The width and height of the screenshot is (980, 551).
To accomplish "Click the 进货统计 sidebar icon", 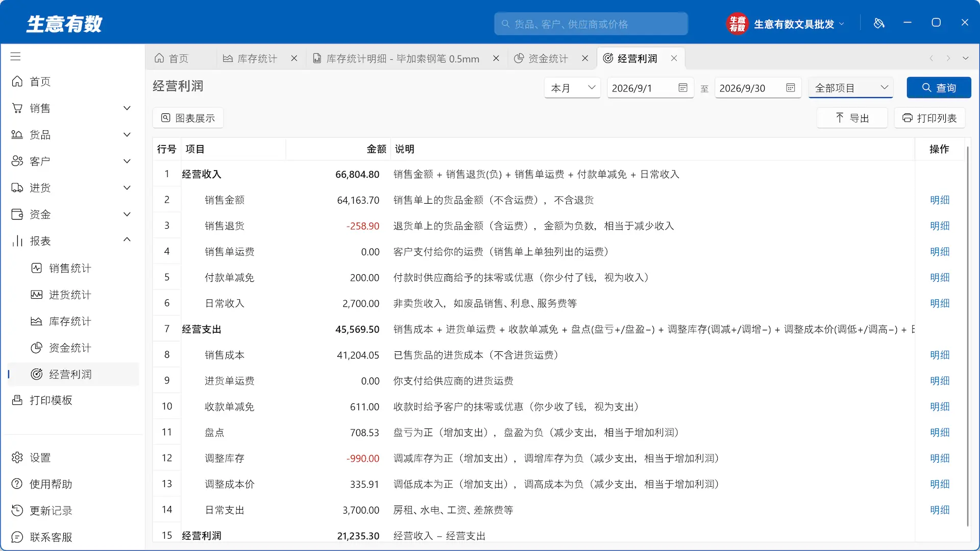I will coord(37,295).
